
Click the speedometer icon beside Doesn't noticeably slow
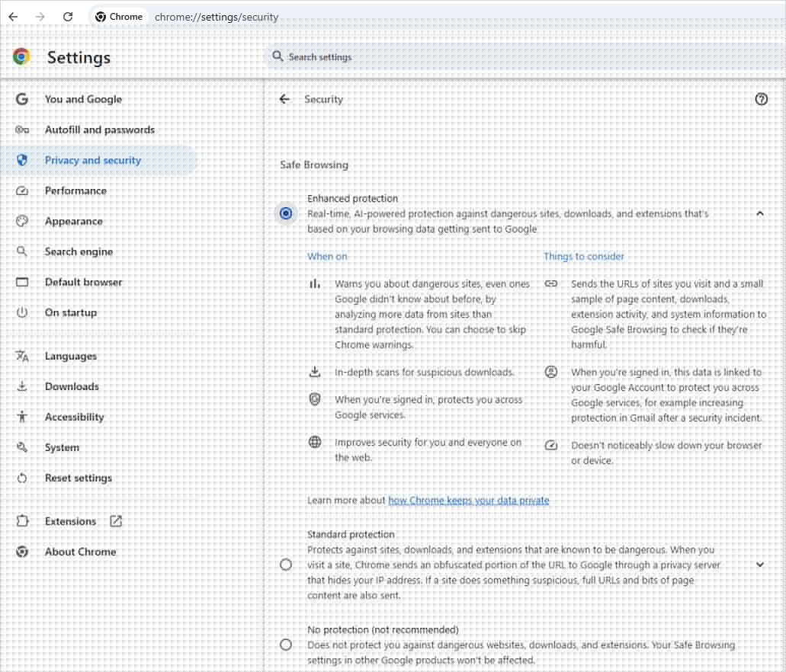click(x=551, y=445)
